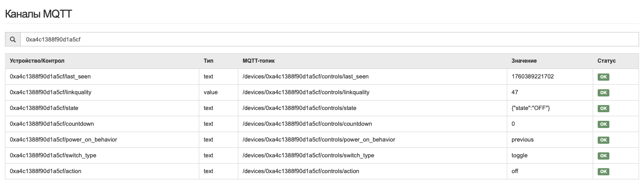
Task: Select the 0xa4c1388f90d1a5cf/state control name
Action: (44, 108)
